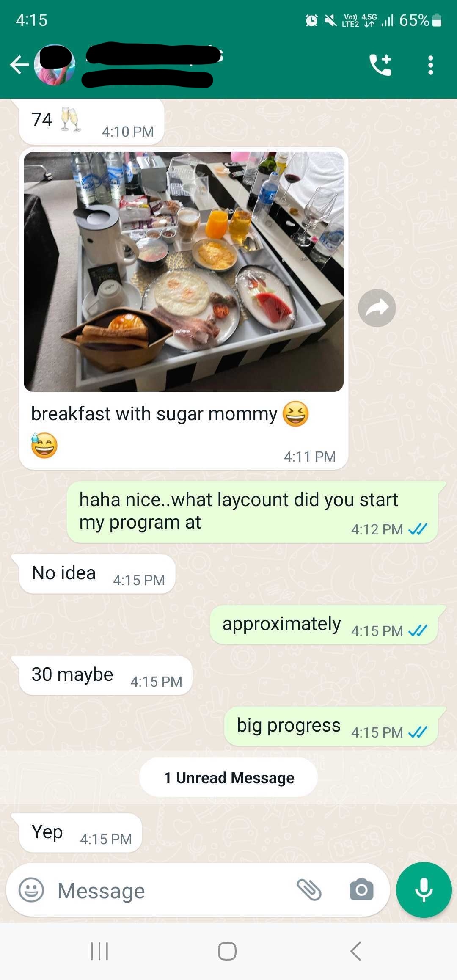Tap the "30 maybe" received message

pos(106,675)
